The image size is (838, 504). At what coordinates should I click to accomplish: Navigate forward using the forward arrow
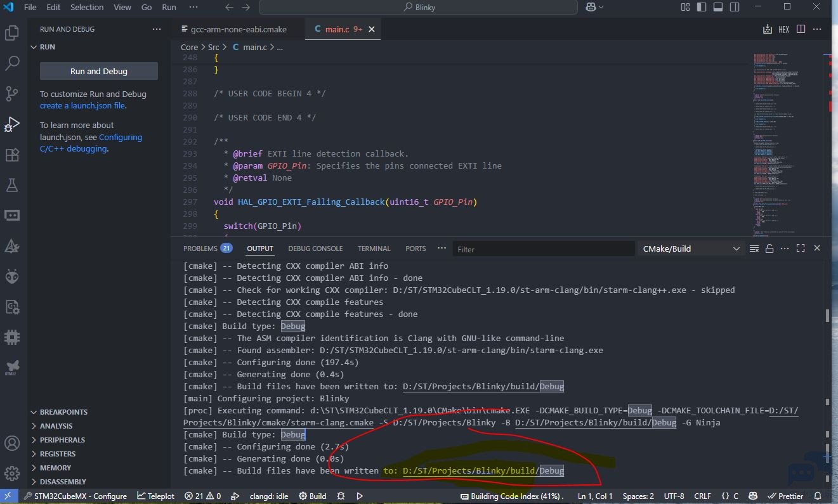[246, 7]
